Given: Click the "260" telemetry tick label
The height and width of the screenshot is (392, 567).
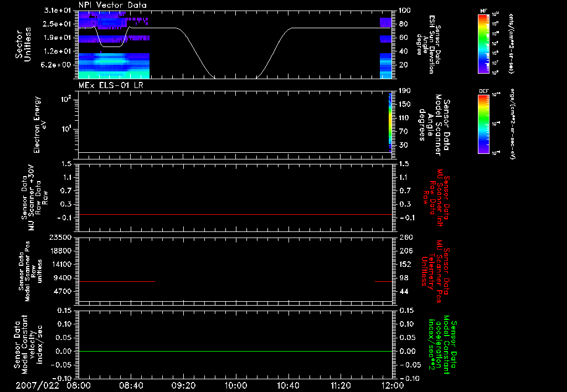Looking at the screenshot, I should coord(406,237).
